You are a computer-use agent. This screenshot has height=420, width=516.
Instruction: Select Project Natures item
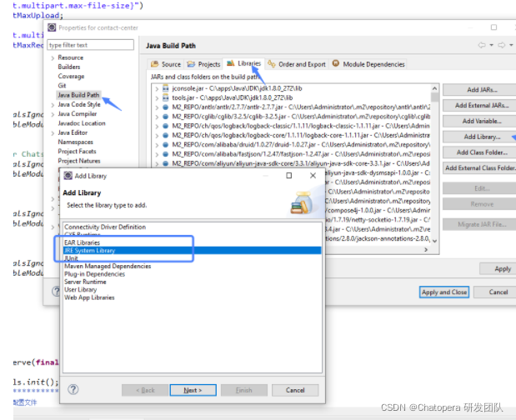point(79,161)
